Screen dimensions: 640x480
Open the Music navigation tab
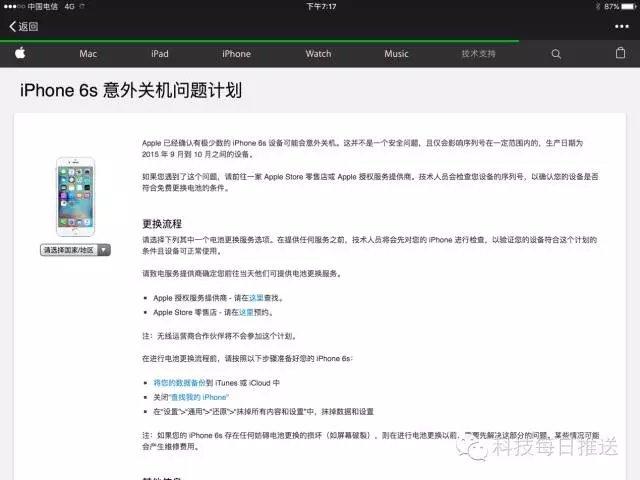click(396, 54)
